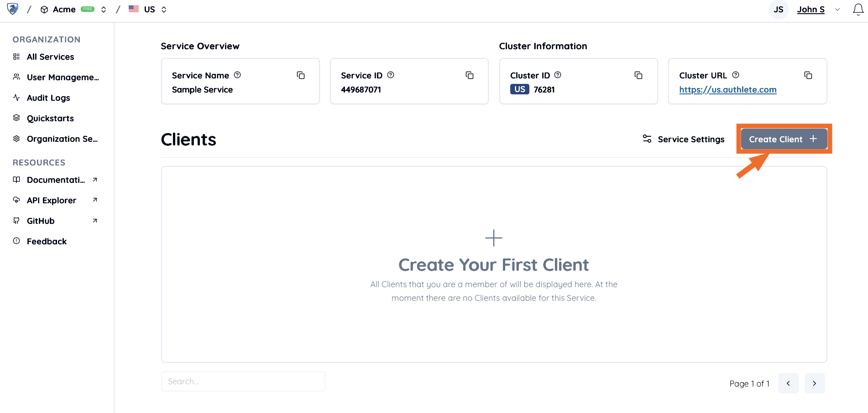Focus the clients Search field
Image resolution: width=868 pixels, height=413 pixels.
click(243, 382)
